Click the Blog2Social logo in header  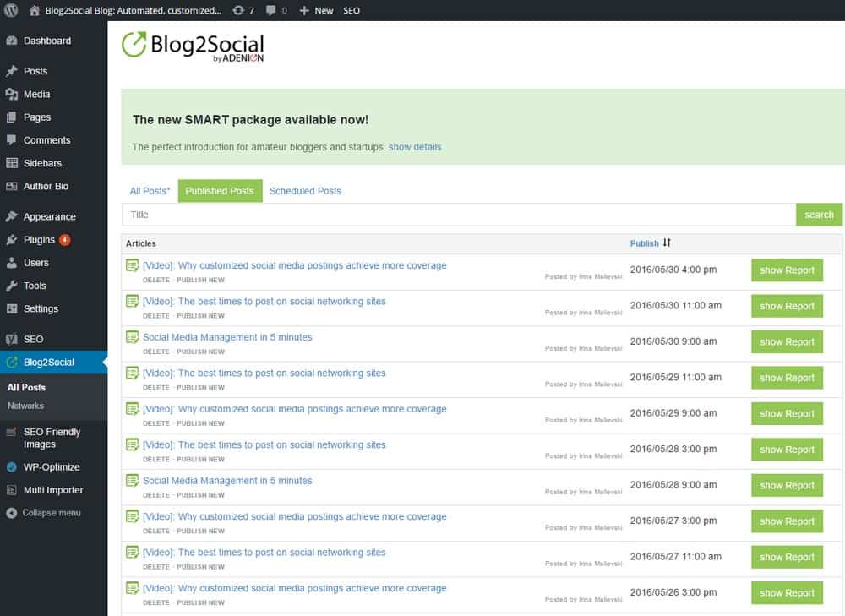193,46
